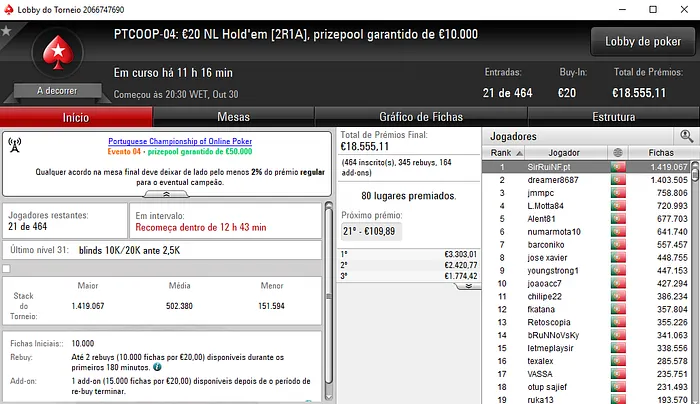Click the average stack value 502.380
700x404 pixels.
tap(179, 306)
